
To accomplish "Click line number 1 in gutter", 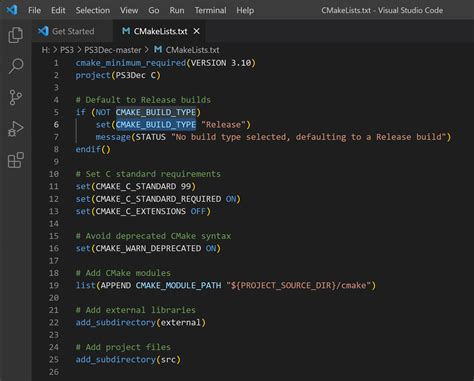I will click(x=56, y=63).
